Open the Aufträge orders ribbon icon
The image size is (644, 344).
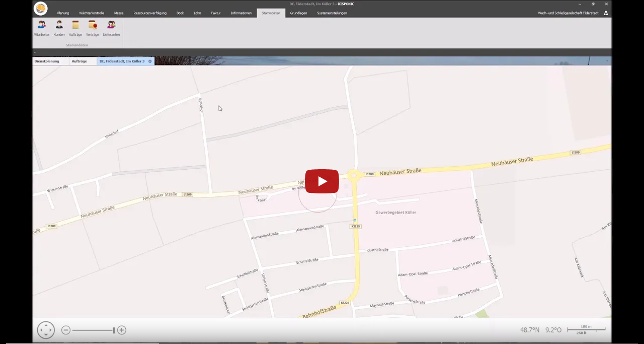75,28
